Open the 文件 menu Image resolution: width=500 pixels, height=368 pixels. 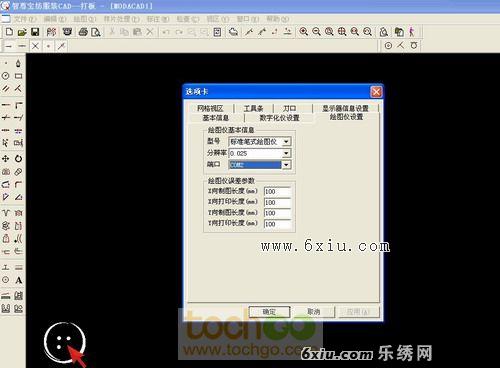click(24, 19)
